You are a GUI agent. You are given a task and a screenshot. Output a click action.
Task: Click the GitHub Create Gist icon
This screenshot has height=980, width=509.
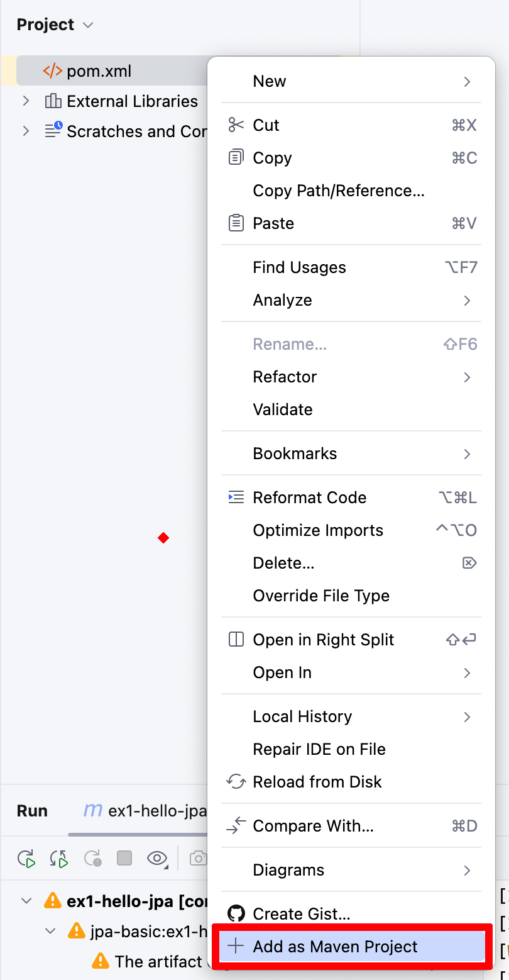236,914
